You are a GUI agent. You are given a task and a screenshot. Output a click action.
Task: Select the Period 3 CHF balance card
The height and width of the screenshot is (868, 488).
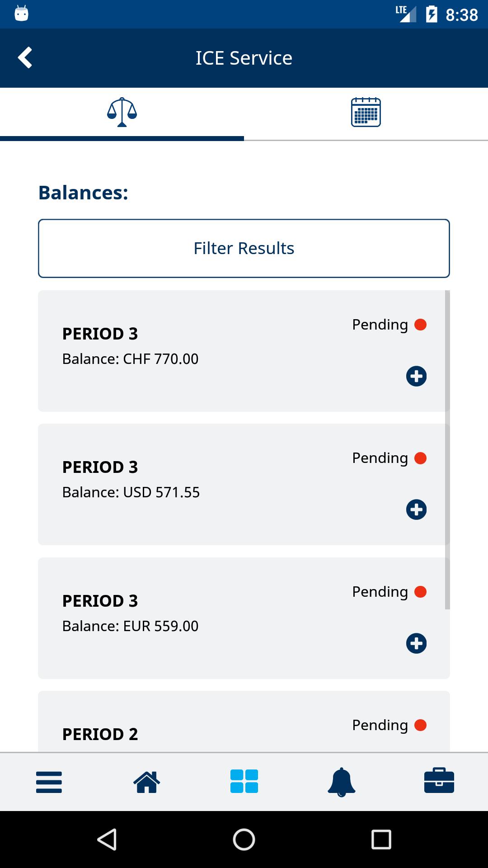[242, 351]
